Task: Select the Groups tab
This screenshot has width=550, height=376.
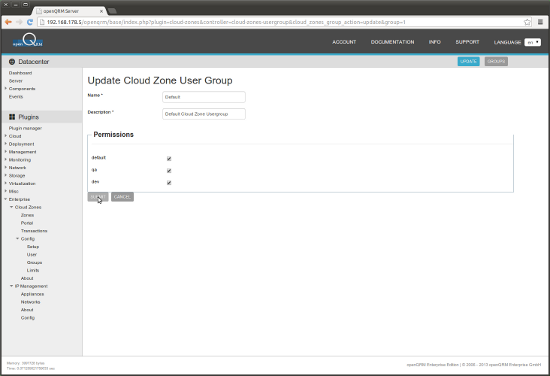Action: point(496,61)
